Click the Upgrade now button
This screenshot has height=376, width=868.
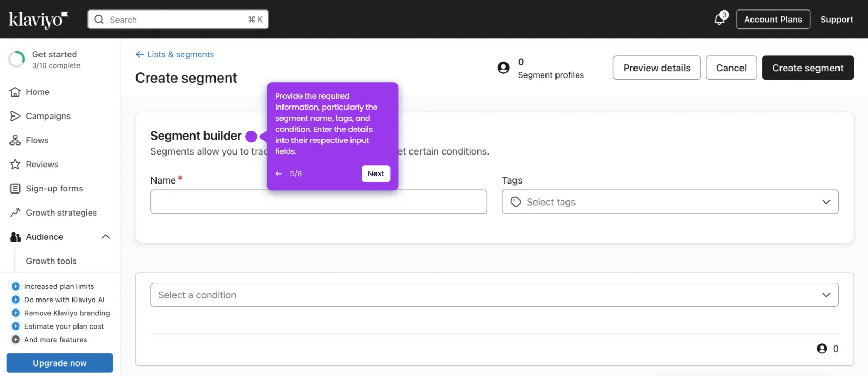(60, 363)
